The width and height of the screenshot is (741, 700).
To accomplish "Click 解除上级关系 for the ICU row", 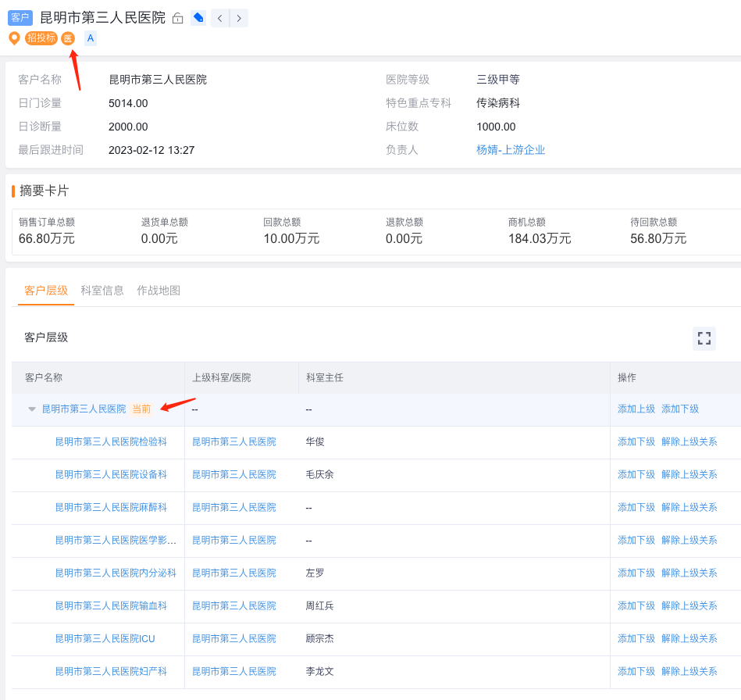I will point(689,639).
